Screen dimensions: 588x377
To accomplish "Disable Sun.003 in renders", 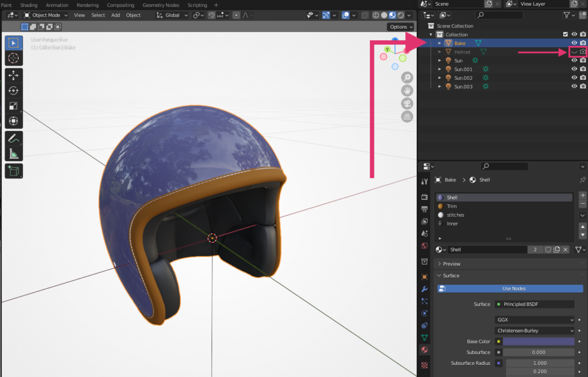I will tap(583, 86).
